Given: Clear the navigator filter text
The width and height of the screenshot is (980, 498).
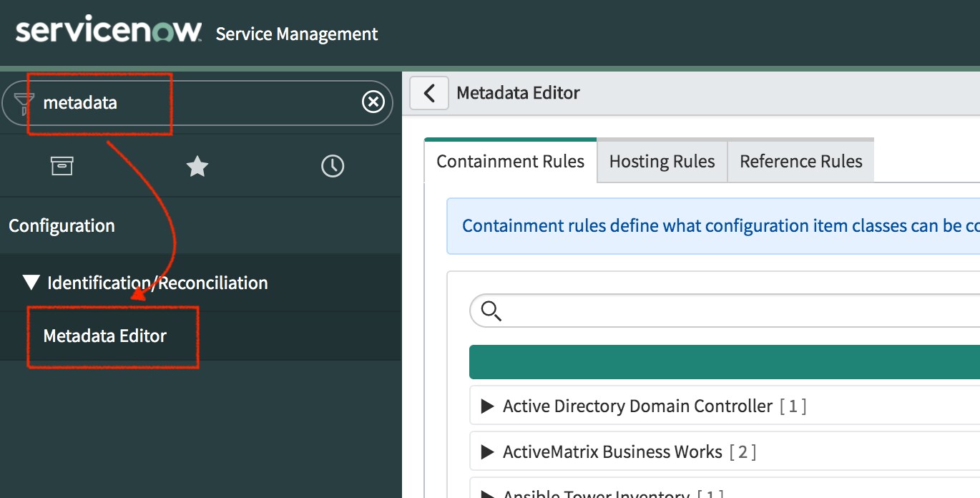Looking at the screenshot, I should point(373,103).
